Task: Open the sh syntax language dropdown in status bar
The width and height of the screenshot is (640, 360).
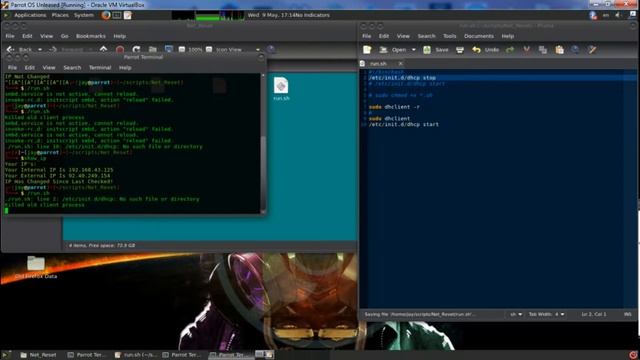Action: tap(516, 314)
